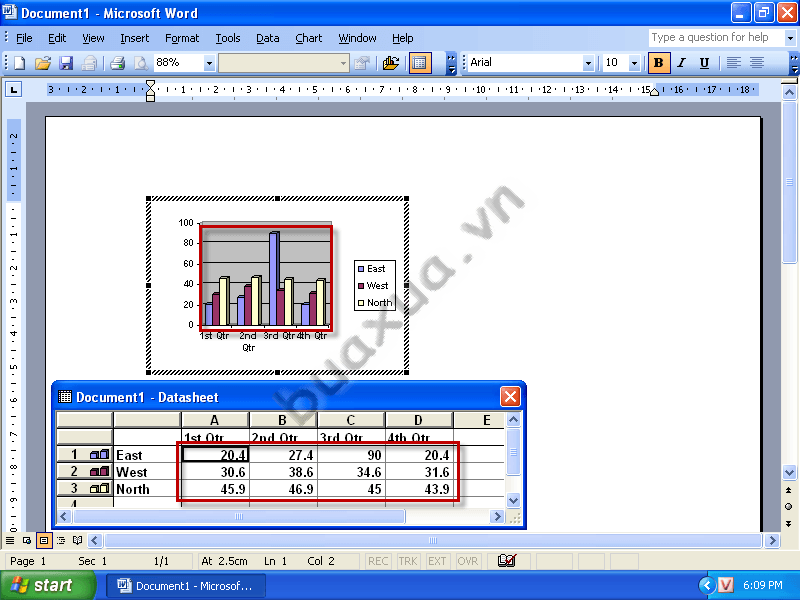
Task: Select datasheet row 1 header button
Action: [84, 454]
